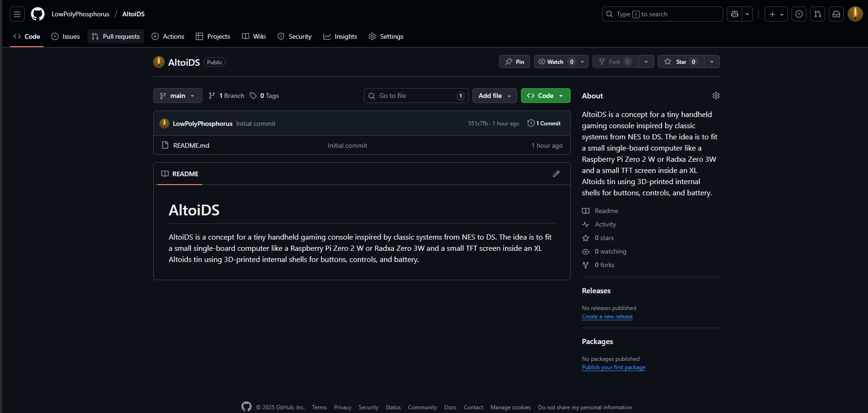The height and width of the screenshot is (413, 868).
Task: Open the Copilot chat icon
Action: point(735,14)
